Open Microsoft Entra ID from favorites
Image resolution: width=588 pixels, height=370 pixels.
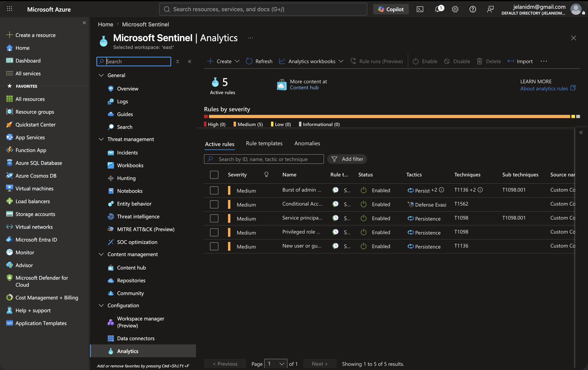tap(36, 240)
